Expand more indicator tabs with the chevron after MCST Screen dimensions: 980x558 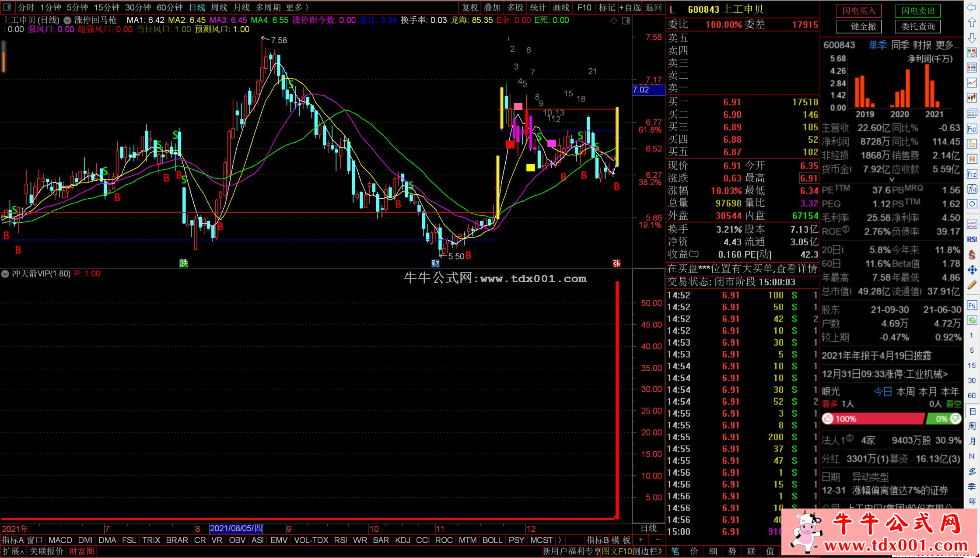pyautogui.click(x=560, y=540)
